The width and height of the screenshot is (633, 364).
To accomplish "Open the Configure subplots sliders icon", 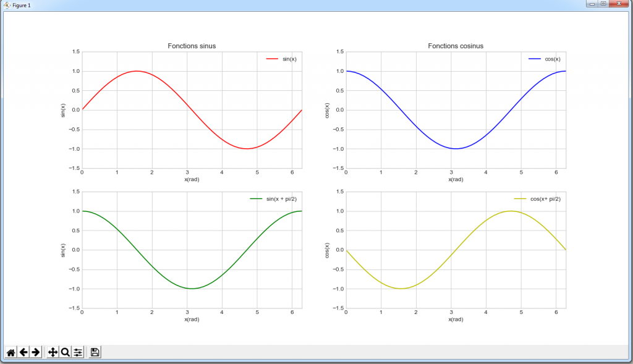I will (78, 352).
